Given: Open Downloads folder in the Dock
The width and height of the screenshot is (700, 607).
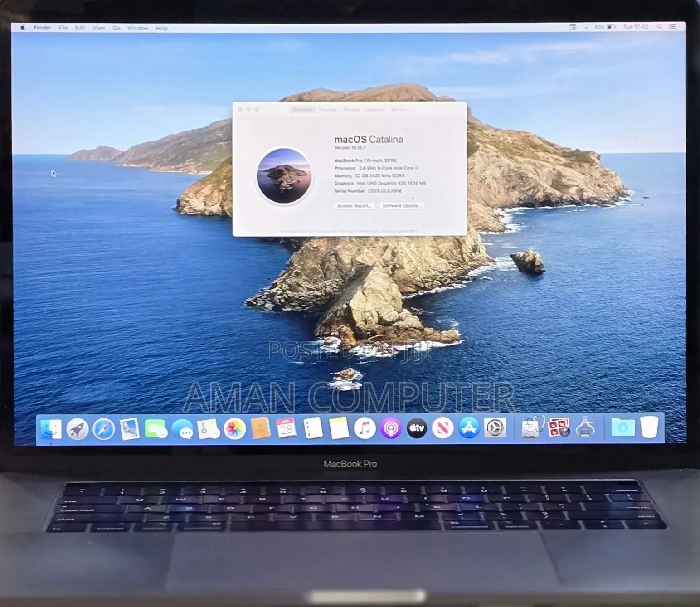Looking at the screenshot, I should [x=623, y=427].
